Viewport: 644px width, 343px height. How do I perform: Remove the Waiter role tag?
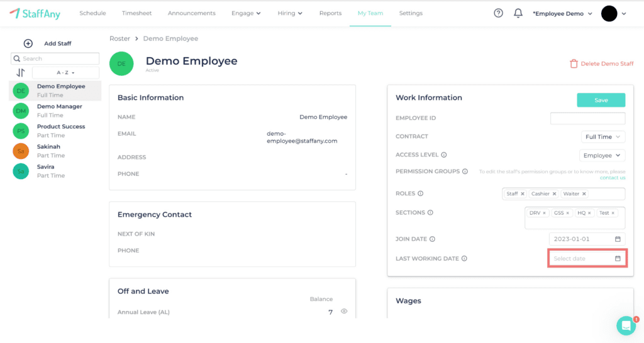tap(584, 193)
